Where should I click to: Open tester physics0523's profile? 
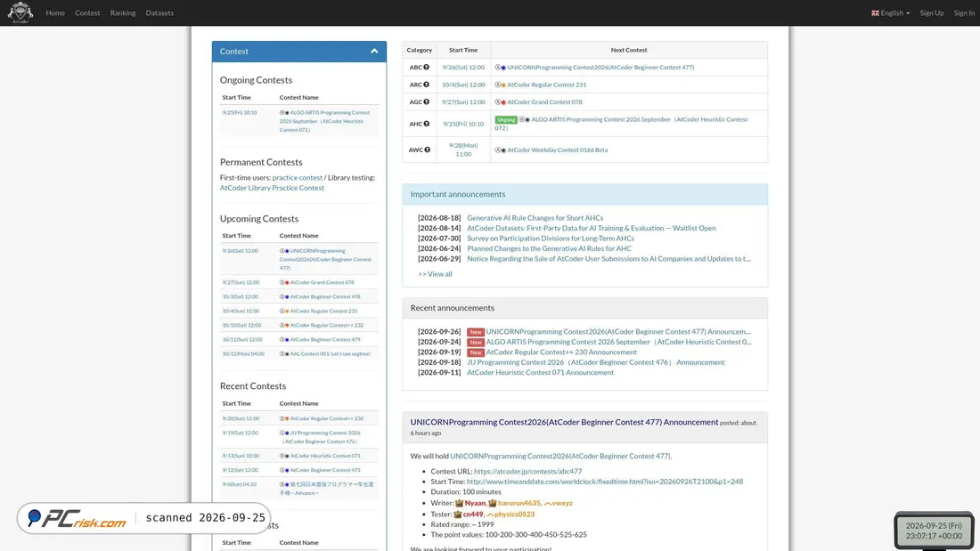(x=514, y=515)
